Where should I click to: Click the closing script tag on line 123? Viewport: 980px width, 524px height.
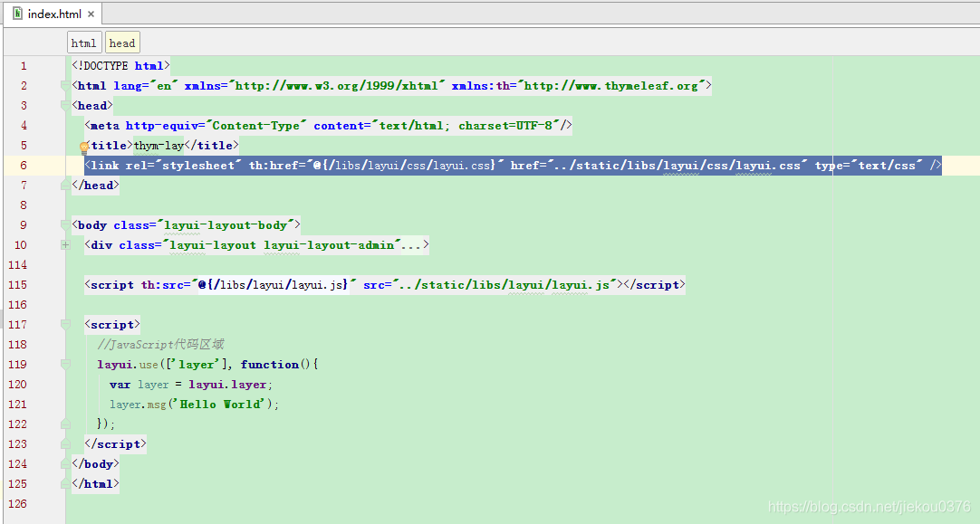coord(116,444)
